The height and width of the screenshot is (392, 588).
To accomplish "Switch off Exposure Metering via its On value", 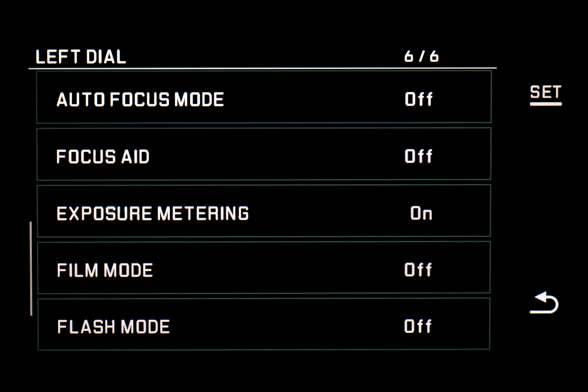I will (x=421, y=213).
